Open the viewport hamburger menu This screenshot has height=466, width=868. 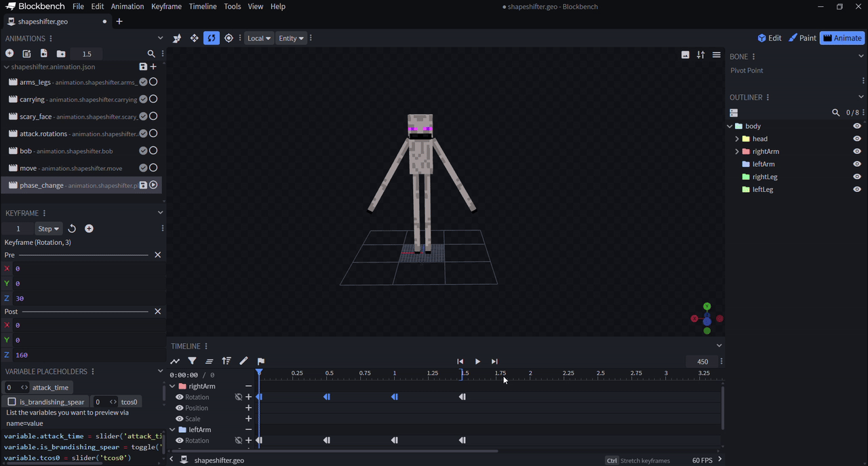click(x=716, y=55)
